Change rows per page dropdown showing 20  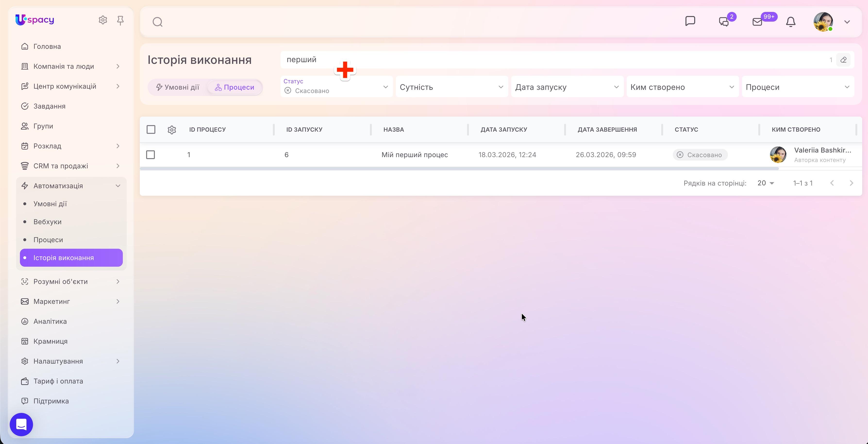[766, 183]
